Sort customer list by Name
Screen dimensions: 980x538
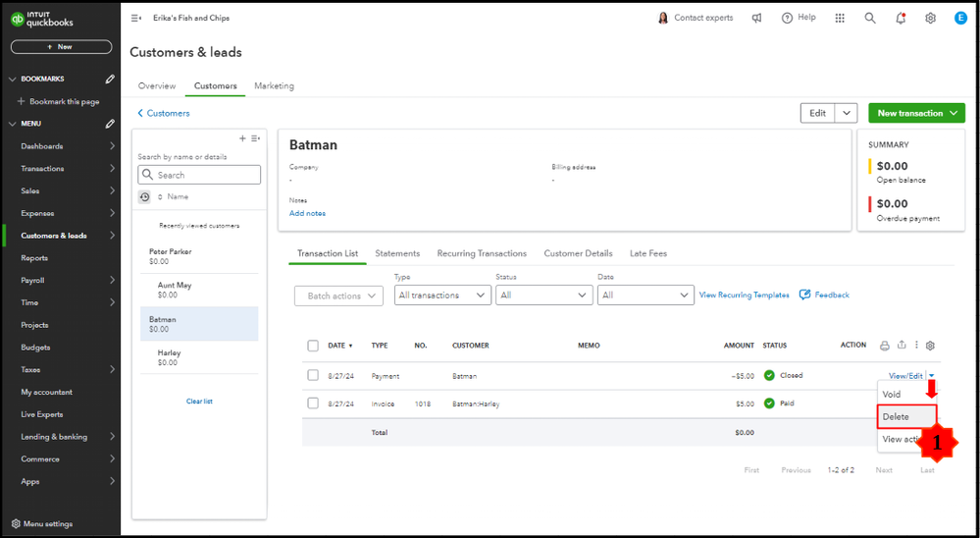click(173, 197)
